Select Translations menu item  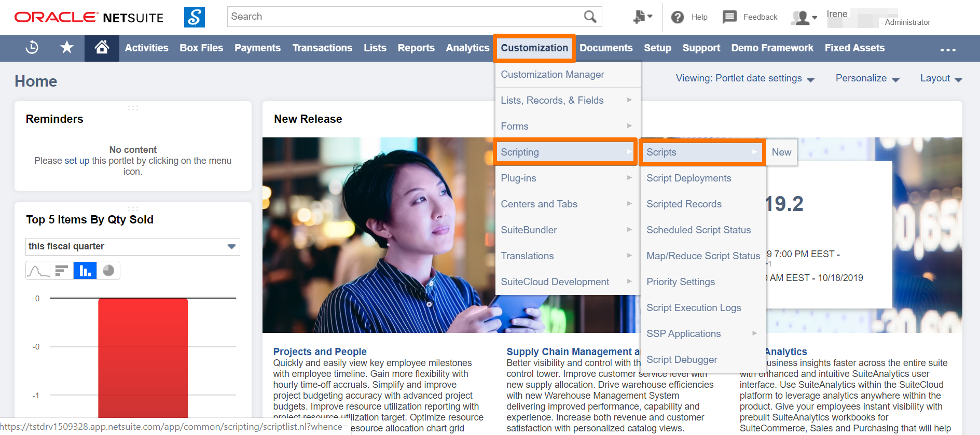(568, 256)
